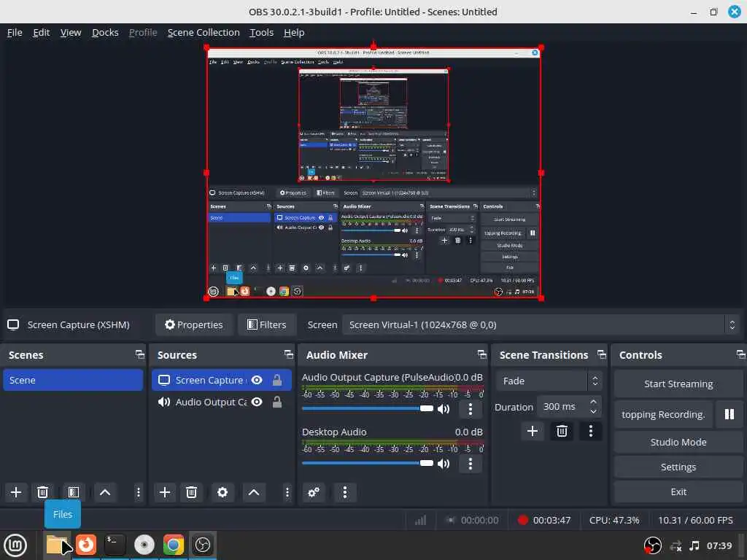Mute Audio Output Capture speaker icon
The width and height of the screenshot is (747, 560).
coord(444,408)
